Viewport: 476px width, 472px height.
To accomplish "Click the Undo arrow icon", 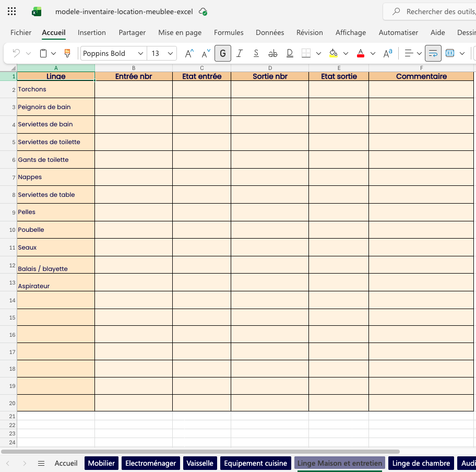I will coord(16,53).
